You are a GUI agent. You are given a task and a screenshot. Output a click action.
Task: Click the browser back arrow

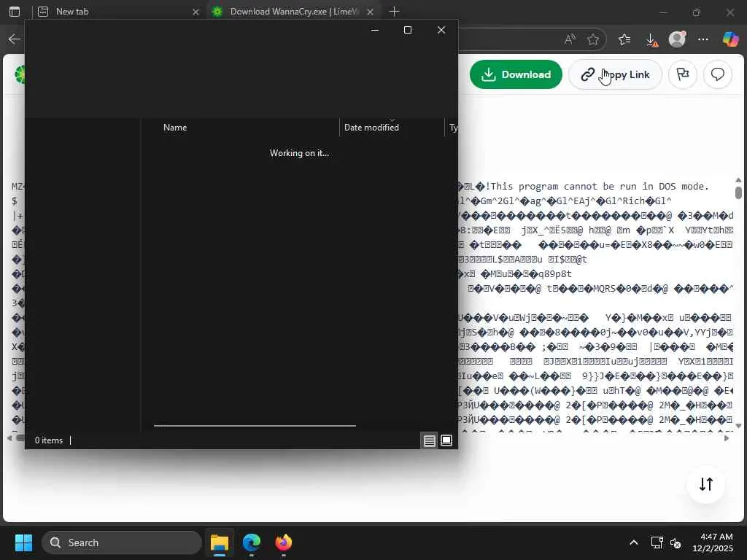[15, 39]
